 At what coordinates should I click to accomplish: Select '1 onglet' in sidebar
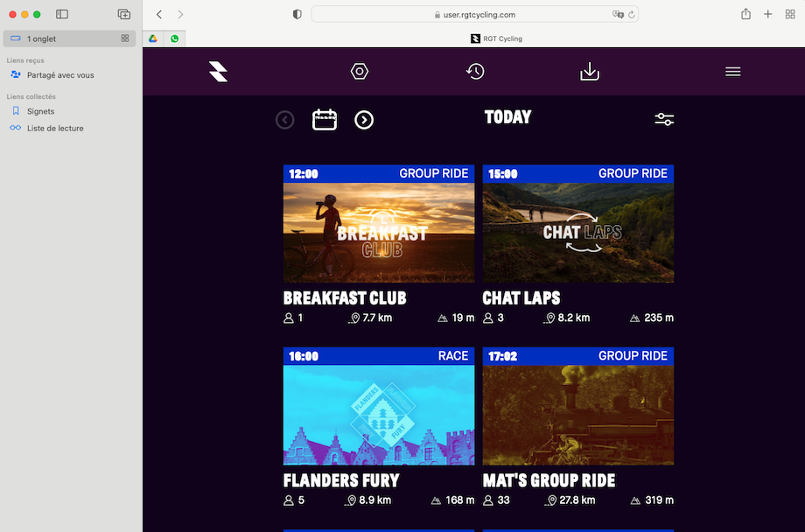pos(69,38)
